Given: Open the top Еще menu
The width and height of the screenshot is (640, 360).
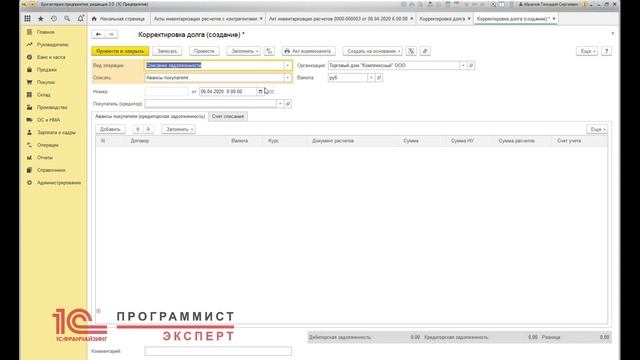Looking at the screenshot, I should coord(587,51).
